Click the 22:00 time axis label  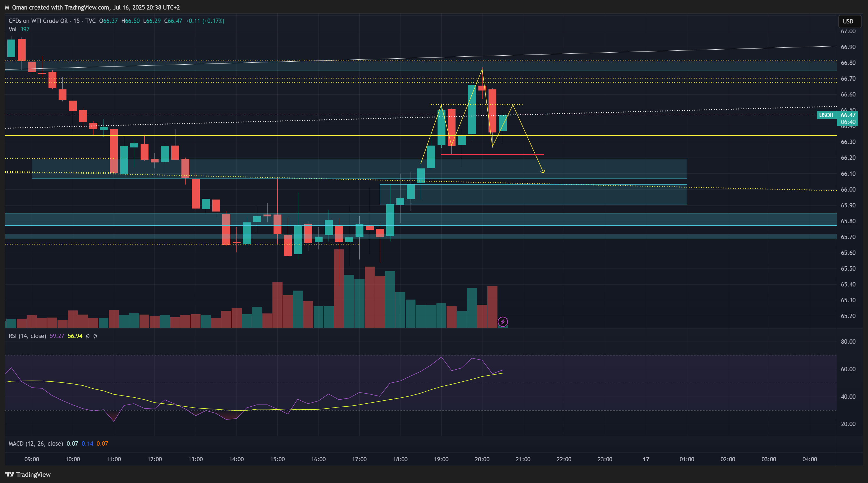coord(564,459)
